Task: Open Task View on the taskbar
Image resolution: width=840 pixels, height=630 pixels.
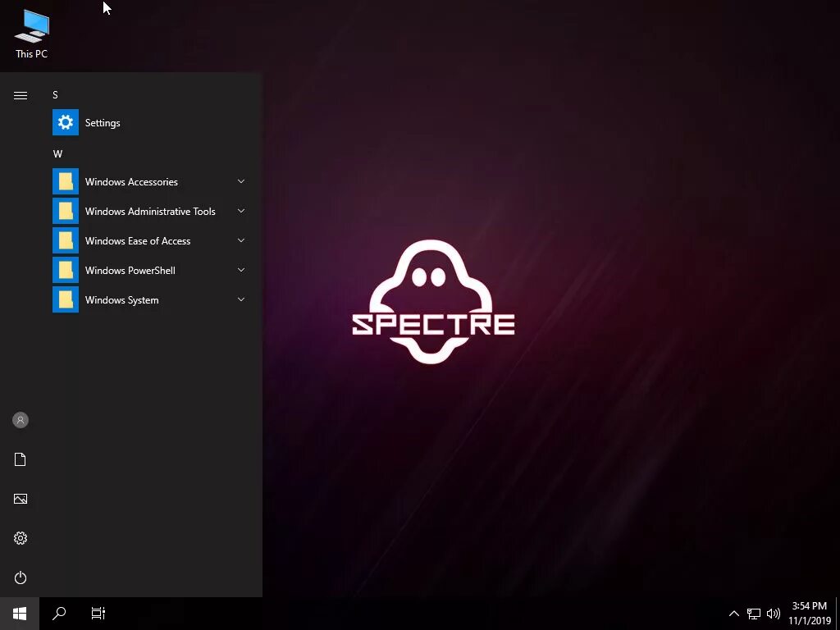Action: point(98,614)
